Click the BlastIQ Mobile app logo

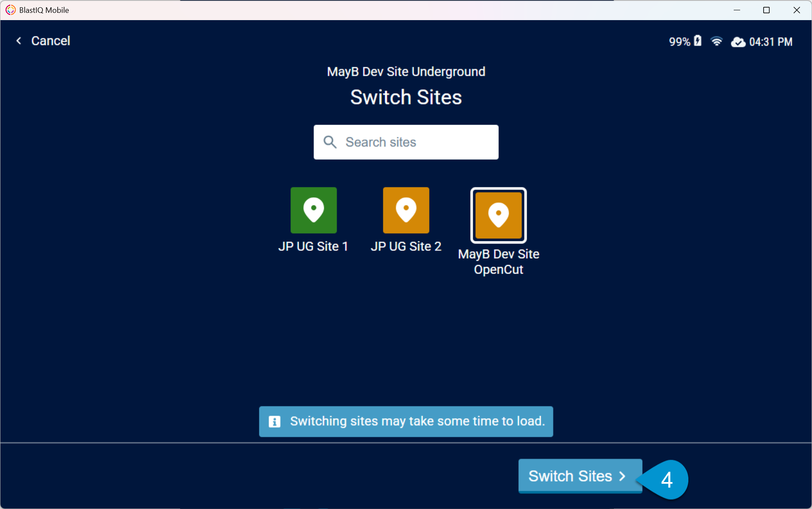(10, 10)
